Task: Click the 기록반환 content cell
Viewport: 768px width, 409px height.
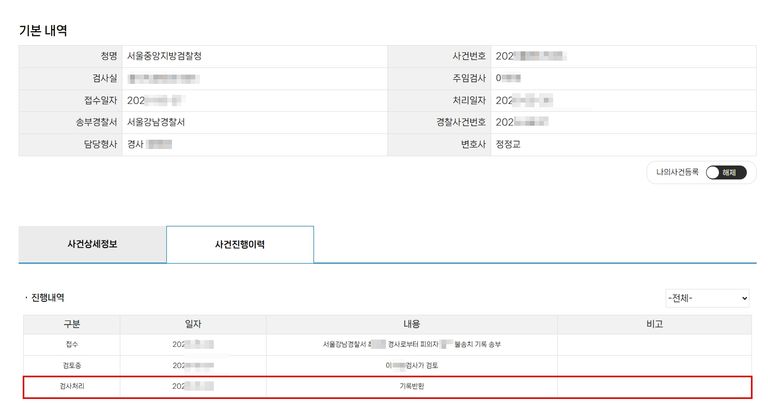Action: tap(411, 386)
